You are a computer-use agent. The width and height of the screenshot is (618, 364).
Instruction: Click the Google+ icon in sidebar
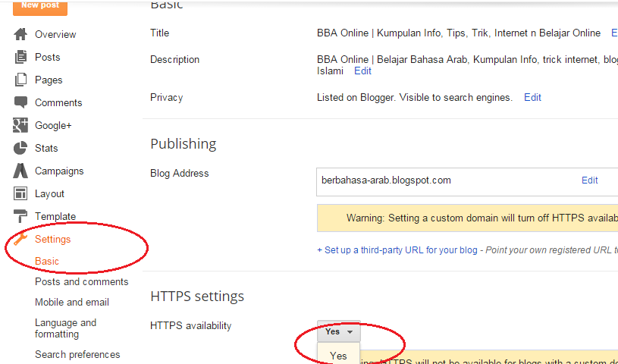click(20, 125)
